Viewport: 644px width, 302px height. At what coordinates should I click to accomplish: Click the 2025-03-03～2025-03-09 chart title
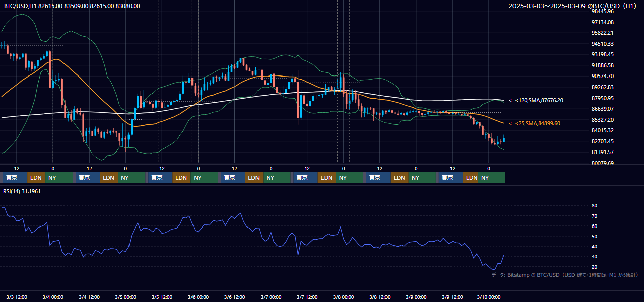pyautogui.click(x=572, y=6)
